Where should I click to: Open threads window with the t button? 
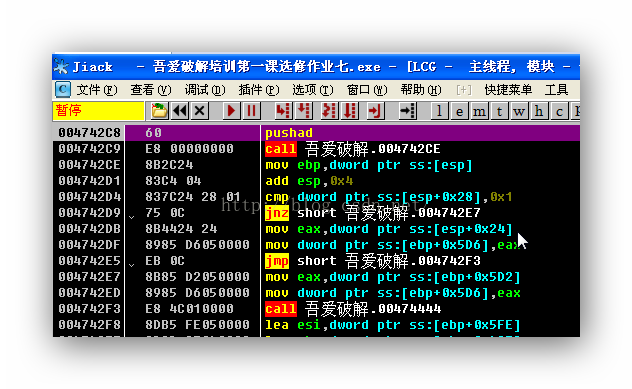click(499, 111)
